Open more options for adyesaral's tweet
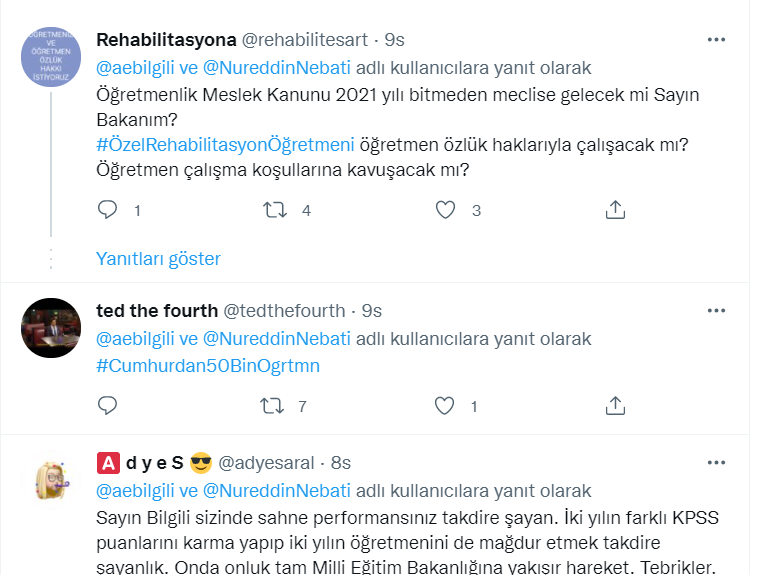The width and height of the screenshot is (773, 575). [x=717, y=463]
